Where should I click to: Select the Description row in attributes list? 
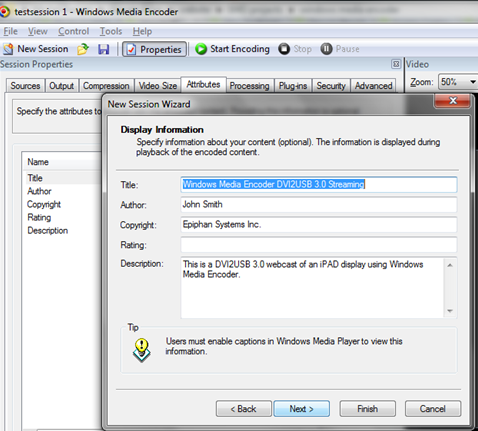pyautogui.click(x=62, y=231)
